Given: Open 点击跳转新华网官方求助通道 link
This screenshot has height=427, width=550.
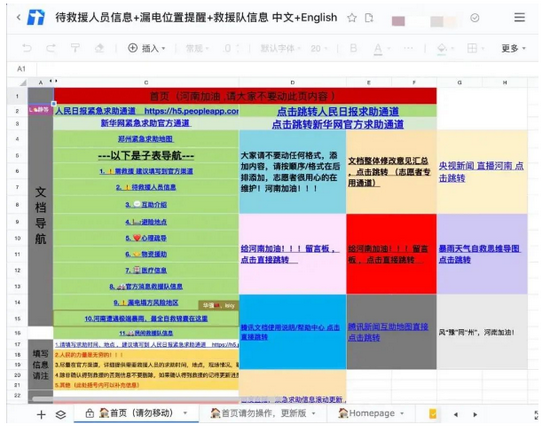Looking at the screenshot, I should pyautogui.click(x=337, y=124).
